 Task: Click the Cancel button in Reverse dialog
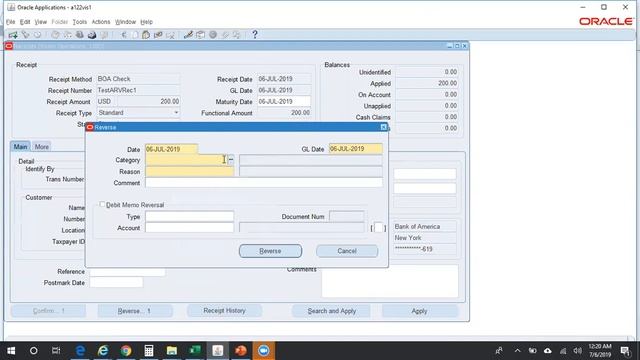coord(347,251)
